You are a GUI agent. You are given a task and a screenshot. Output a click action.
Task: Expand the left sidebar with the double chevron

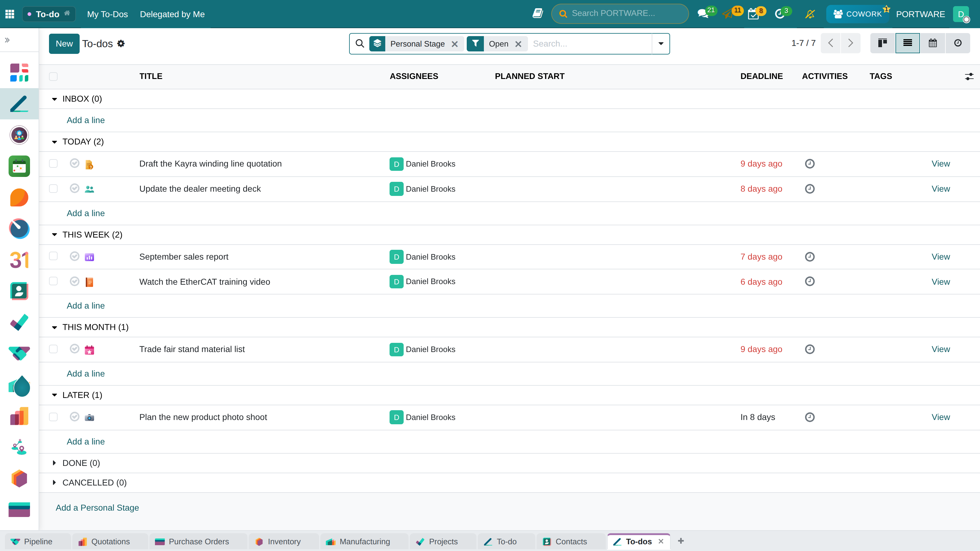7,40
